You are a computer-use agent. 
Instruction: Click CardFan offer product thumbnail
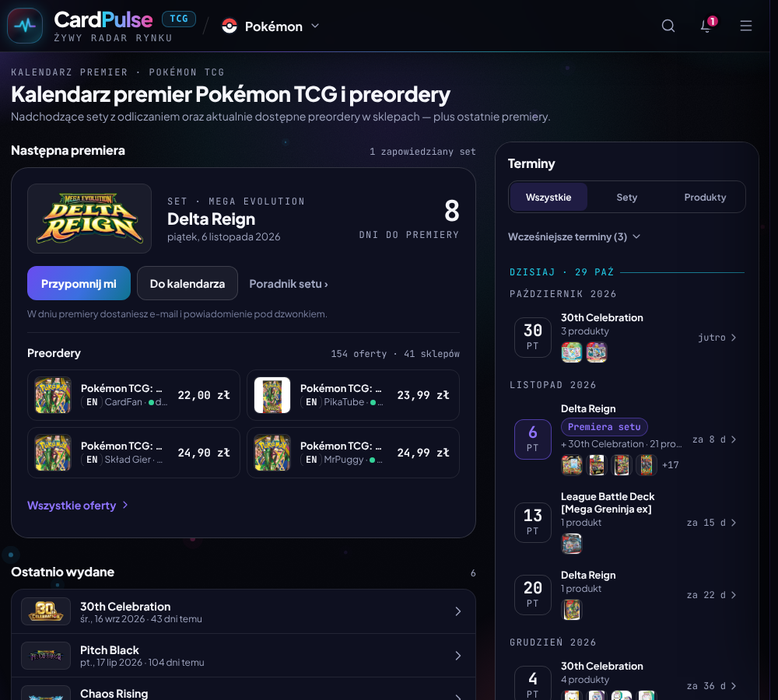53,395
